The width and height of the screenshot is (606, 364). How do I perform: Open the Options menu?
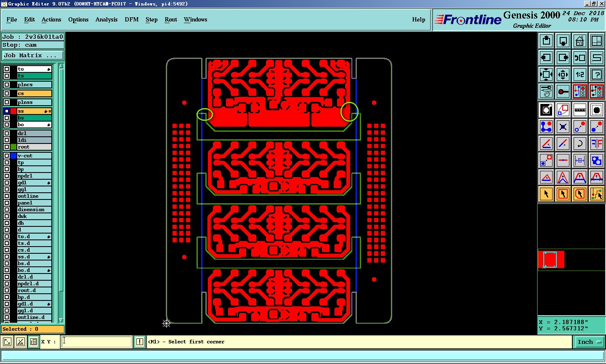pos(78,19)
